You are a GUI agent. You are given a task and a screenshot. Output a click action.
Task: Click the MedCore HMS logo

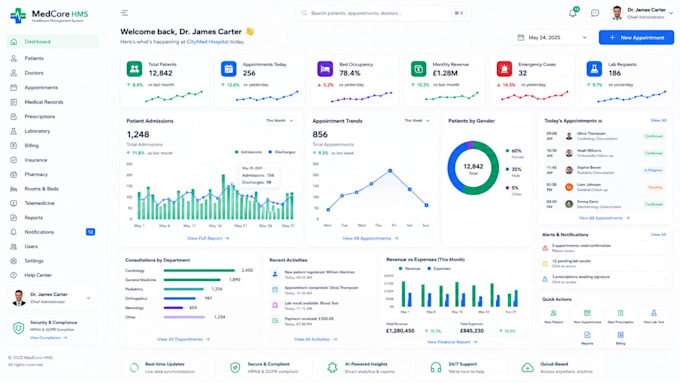[49, 16]
